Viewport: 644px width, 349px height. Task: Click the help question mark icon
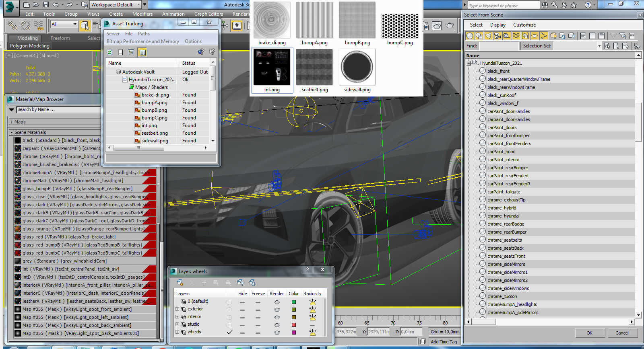pyautogui.click(x=588, y=5)
